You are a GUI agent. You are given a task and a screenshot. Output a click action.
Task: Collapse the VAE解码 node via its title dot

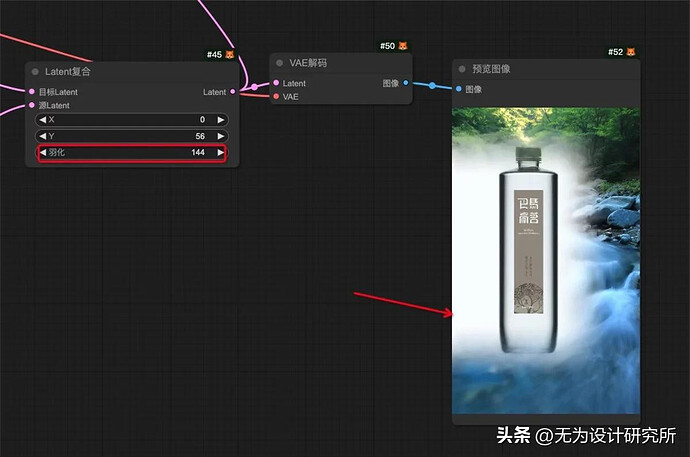(279, 63)
